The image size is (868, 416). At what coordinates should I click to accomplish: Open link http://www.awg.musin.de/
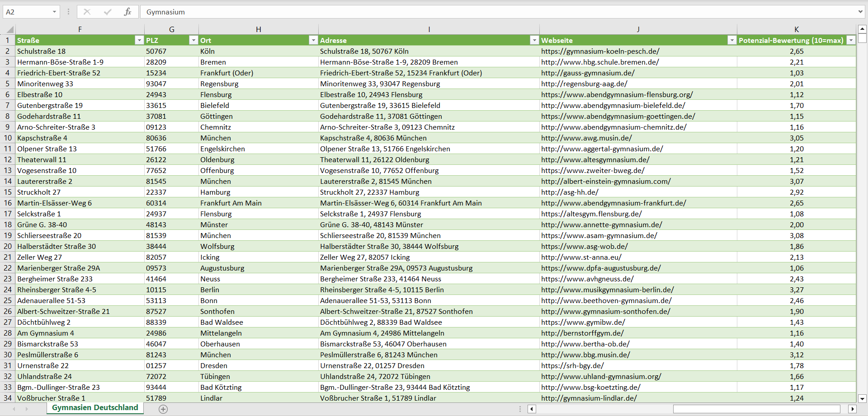coord(586,138)
